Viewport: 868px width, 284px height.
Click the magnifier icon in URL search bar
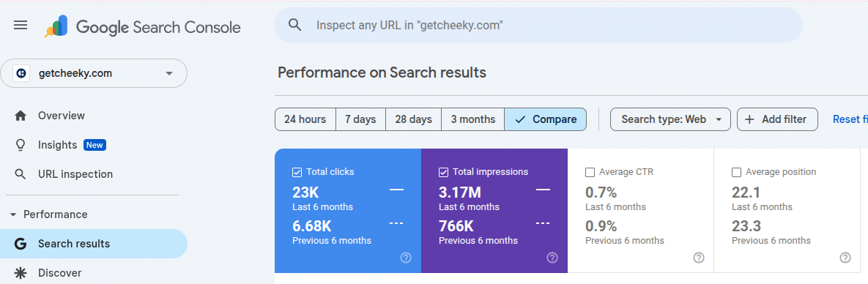295,25
